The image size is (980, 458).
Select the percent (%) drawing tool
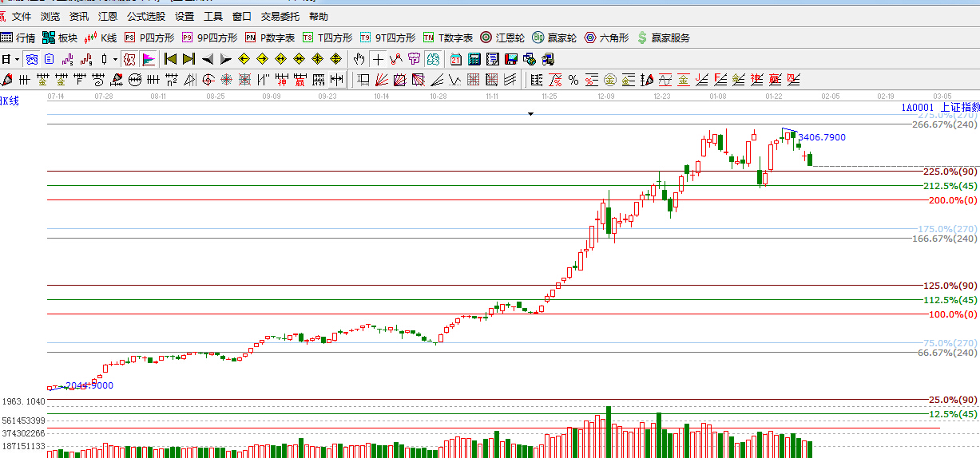point(573,80)
